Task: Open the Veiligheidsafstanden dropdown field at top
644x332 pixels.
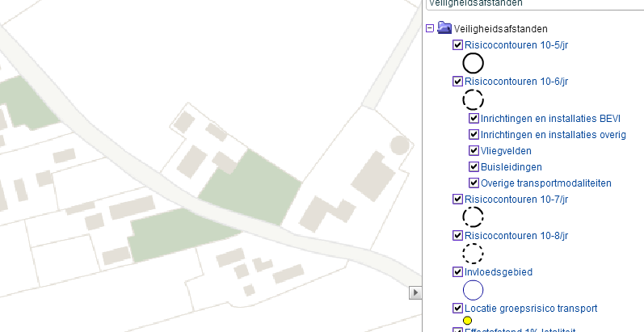Action: coord(535,4)
